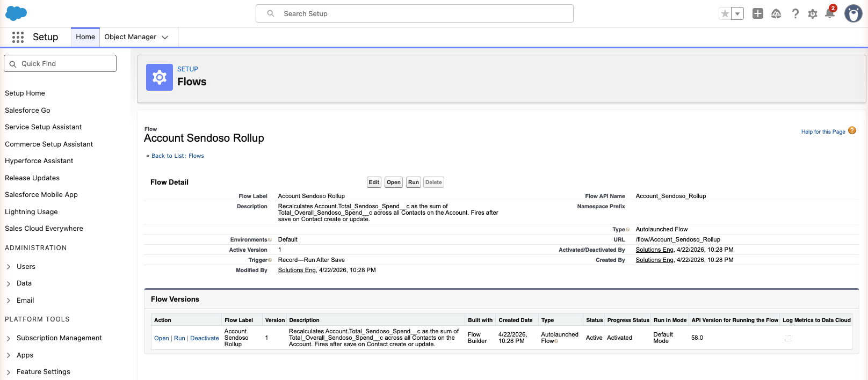Open Setup Home in sidebar
Screen dimensions: 868x380
click(25, 93)
